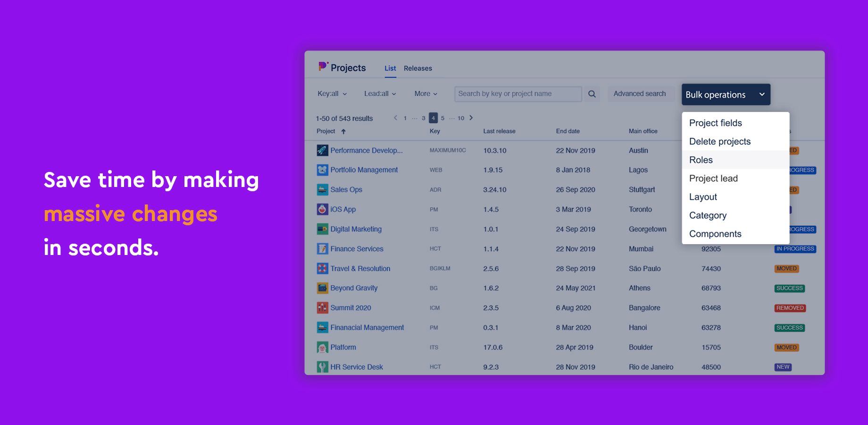The width and height of the screenshot is (868, 425).
Task: Go to results page 10
Action: [461, 118]
